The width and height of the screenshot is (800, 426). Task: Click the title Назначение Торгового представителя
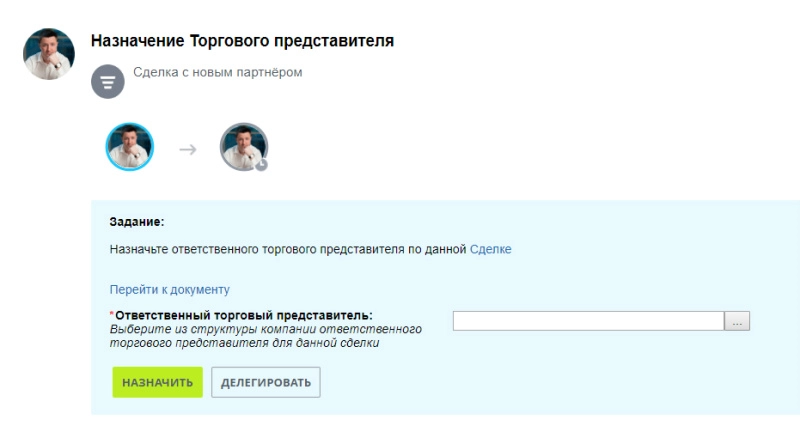click(x=242, y=41)
